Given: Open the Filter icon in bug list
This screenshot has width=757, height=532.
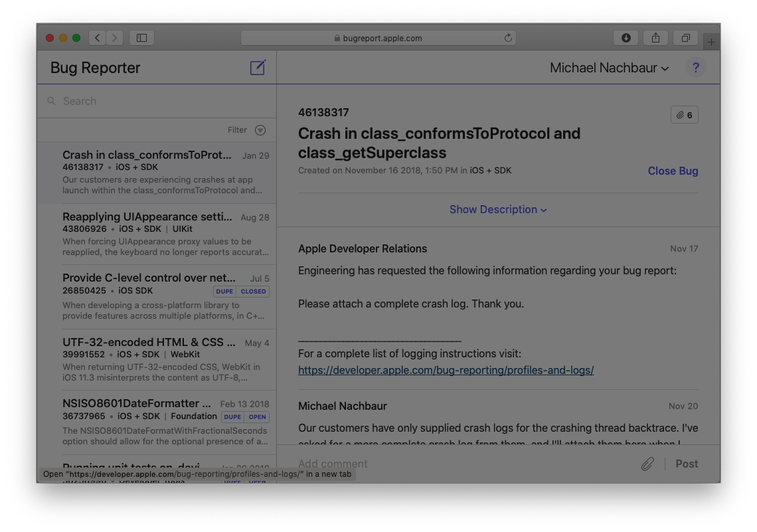Looking at the screenshot, I should (260, 130).
